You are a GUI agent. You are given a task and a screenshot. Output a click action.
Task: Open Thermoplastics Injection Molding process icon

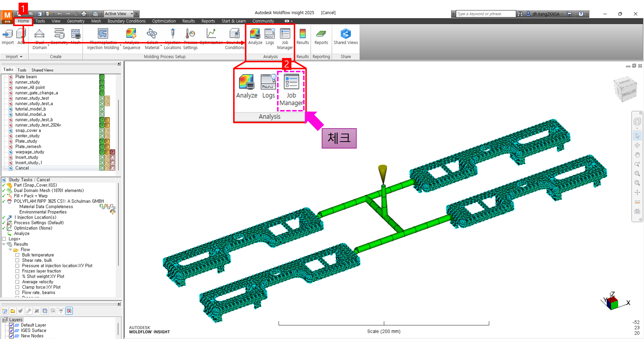[x=103, y=34]
